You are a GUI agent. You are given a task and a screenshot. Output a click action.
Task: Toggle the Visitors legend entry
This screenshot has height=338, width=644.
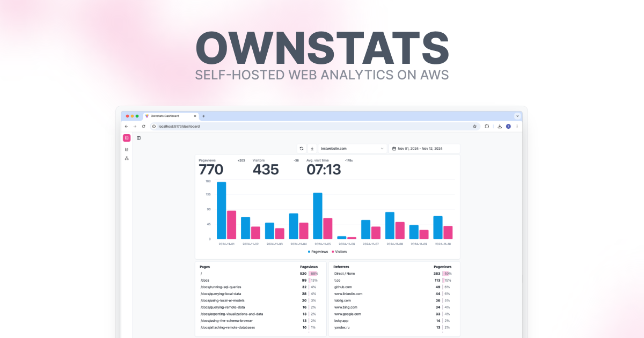tap(339, 251)
